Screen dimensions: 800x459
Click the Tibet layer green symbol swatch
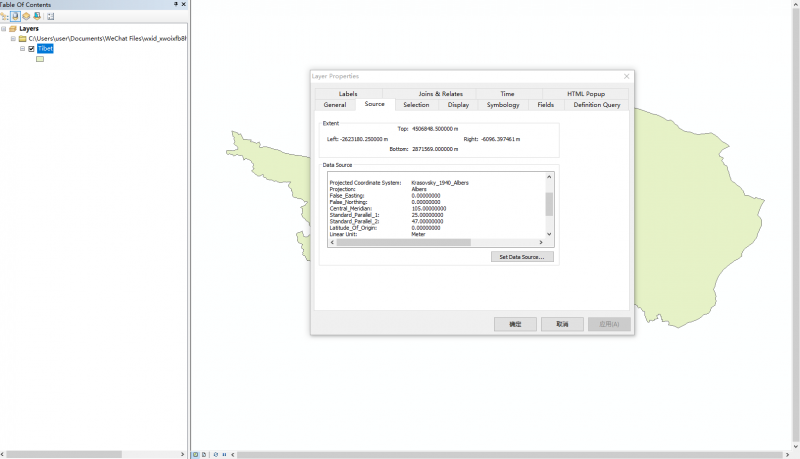pos(40,59)
